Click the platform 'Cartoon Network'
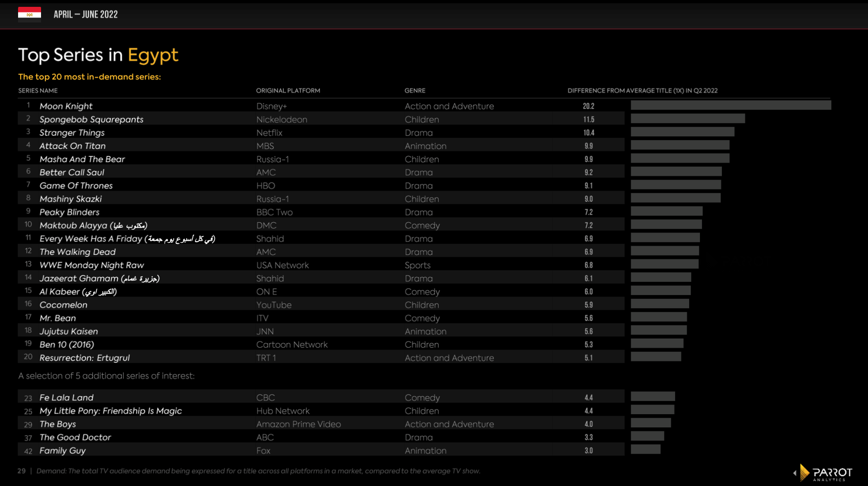 click(292, 344)
